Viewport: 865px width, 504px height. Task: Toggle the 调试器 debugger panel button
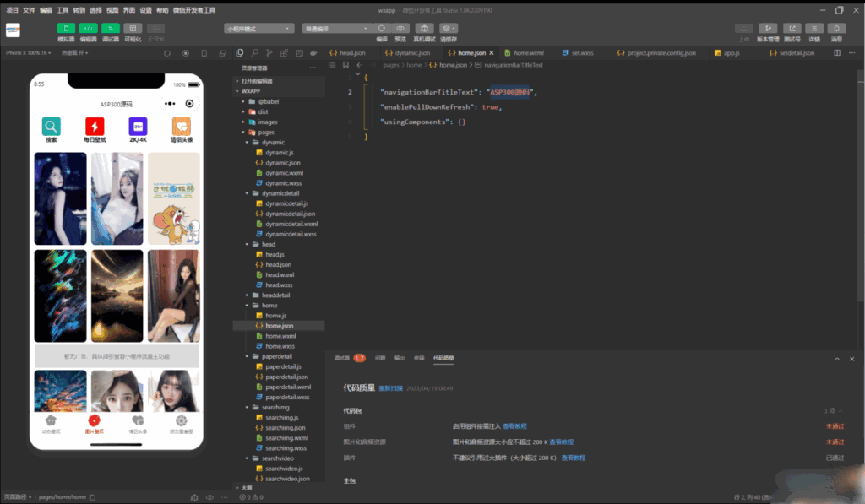(111, 28)
